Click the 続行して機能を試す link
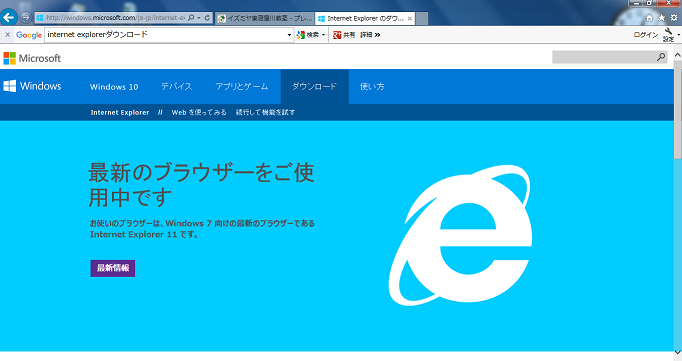Screen dimensions: 682x361 pyautogui.click(x=265, y=112)
